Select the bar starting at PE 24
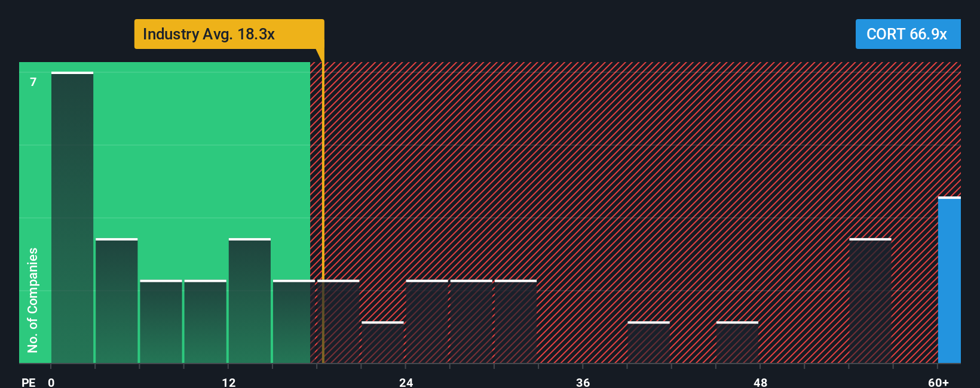Screen dimensions: 980x388 [427, 322]
